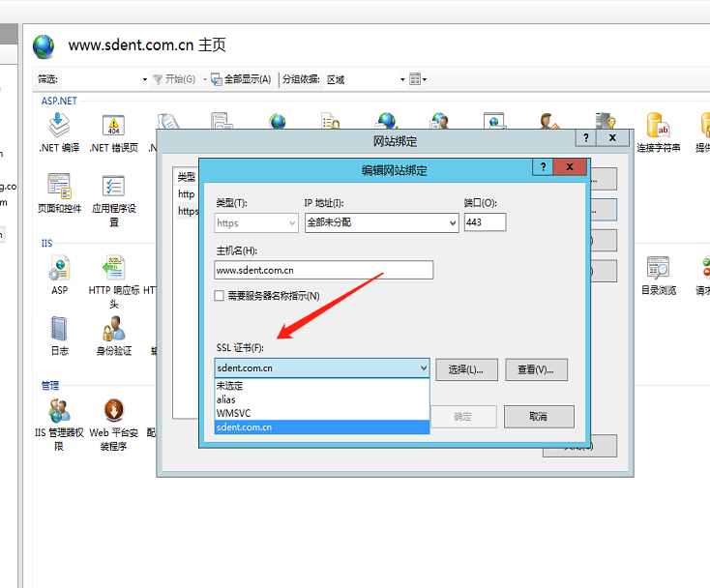The image size is (710, 588).
Task: Click the 查看(V)... button
Action: tap(536, 369)
